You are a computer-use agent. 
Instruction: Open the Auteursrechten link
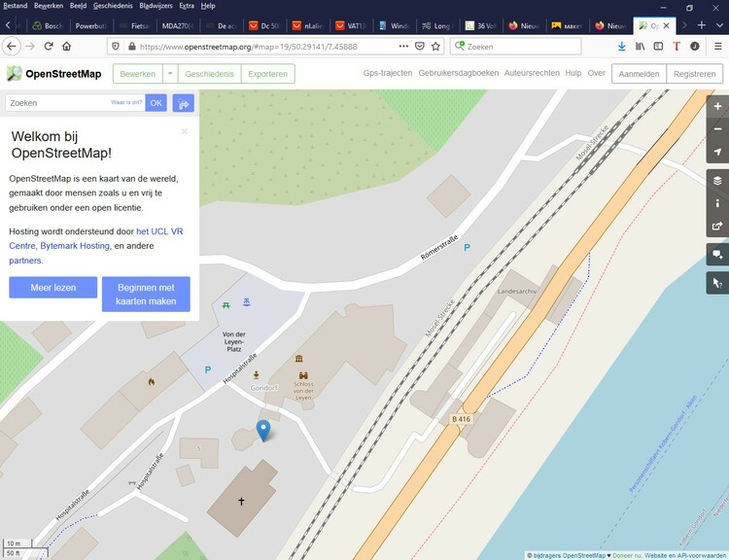point(532,73)
